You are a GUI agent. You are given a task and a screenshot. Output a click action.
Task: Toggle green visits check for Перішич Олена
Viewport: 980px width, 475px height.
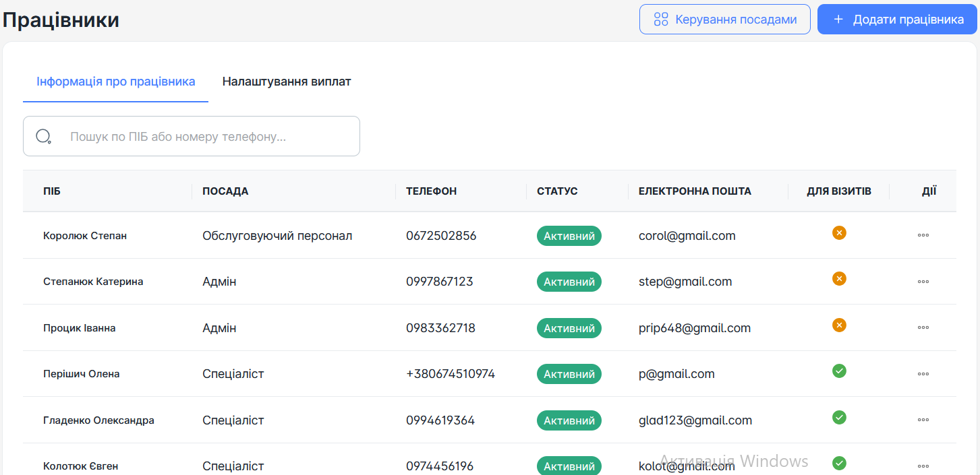tap(839, 371)
